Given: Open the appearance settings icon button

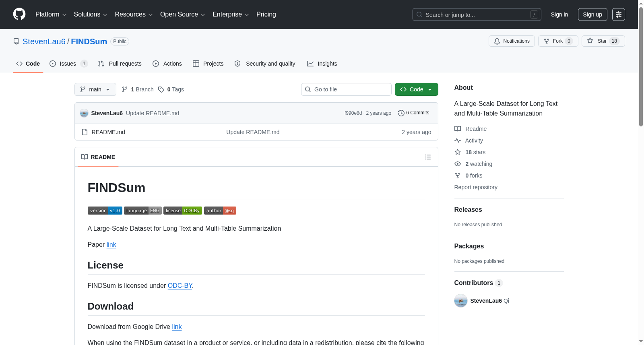Looking at the screenshot, I should [x=619, y=14].
